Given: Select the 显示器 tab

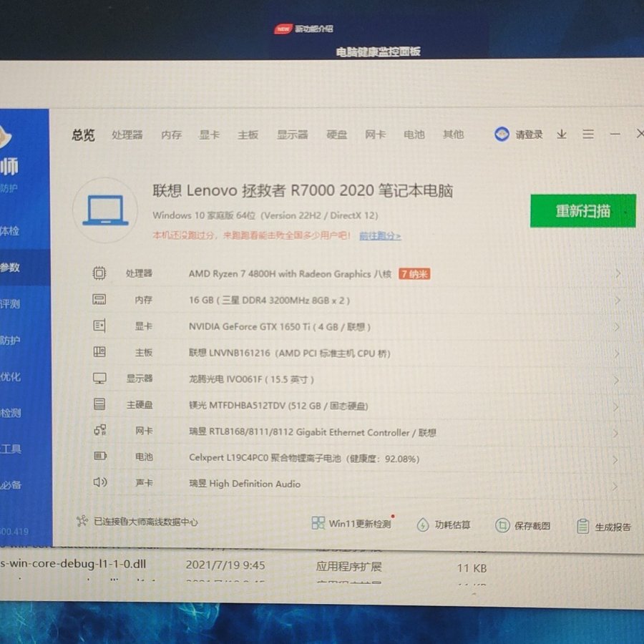Looking at the screenshot, I should coord(292,135).
